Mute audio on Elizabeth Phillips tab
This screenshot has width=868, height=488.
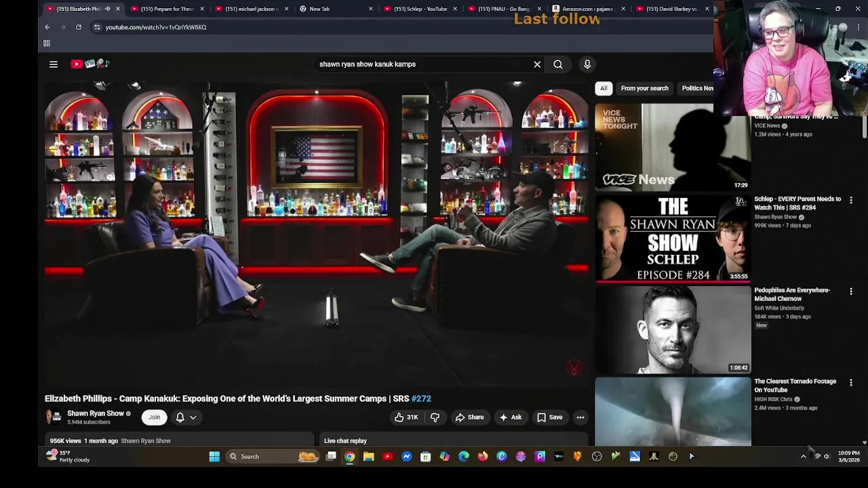pyautogui.click(x=107, y=9)
